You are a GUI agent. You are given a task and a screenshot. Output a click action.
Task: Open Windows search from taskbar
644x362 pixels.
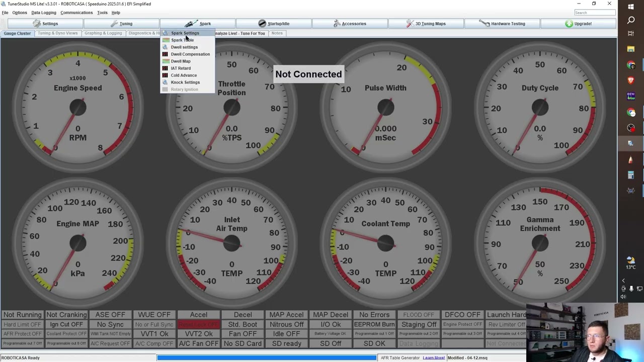click(631, 20)
